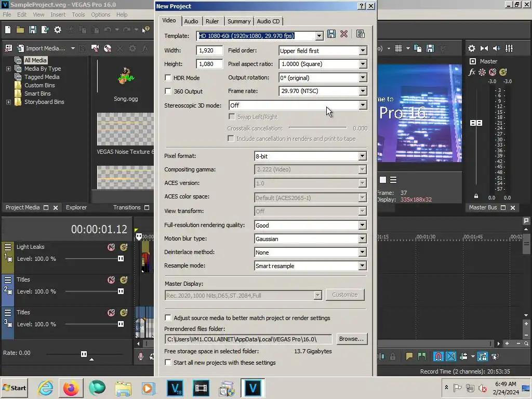Toggle the Master Bus lock channels icon

click(476, 196)
